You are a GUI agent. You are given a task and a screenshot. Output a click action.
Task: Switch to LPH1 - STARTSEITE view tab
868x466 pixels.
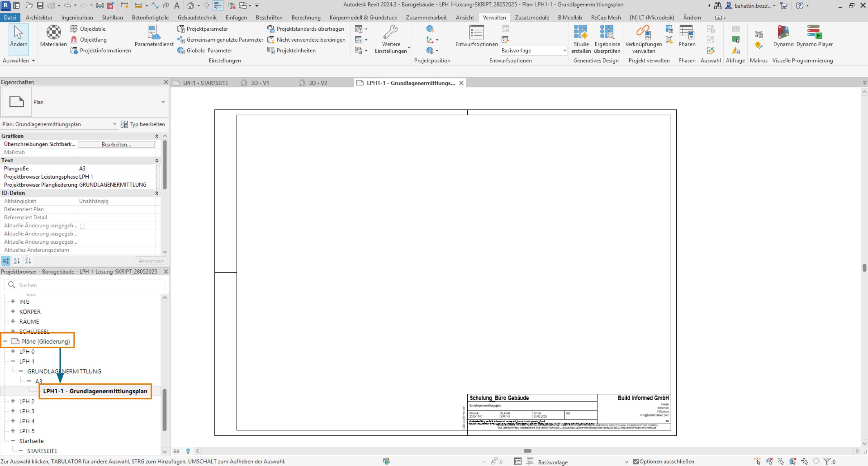click(201, 83)
